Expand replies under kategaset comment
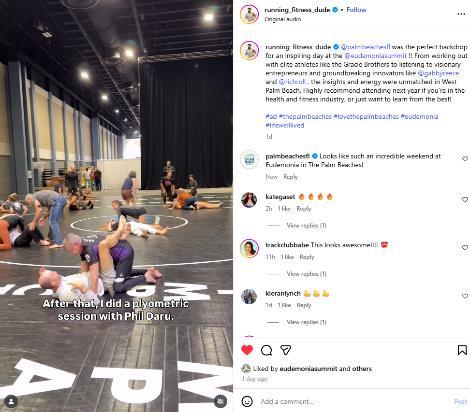The width and height of the screenshot is (470, 412). point(306,226)
